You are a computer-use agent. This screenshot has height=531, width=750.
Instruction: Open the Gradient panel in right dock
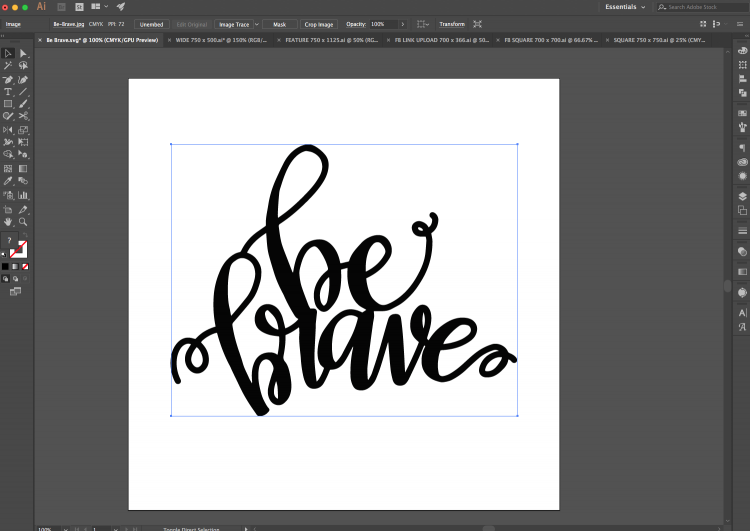click(x=742, y=272)
